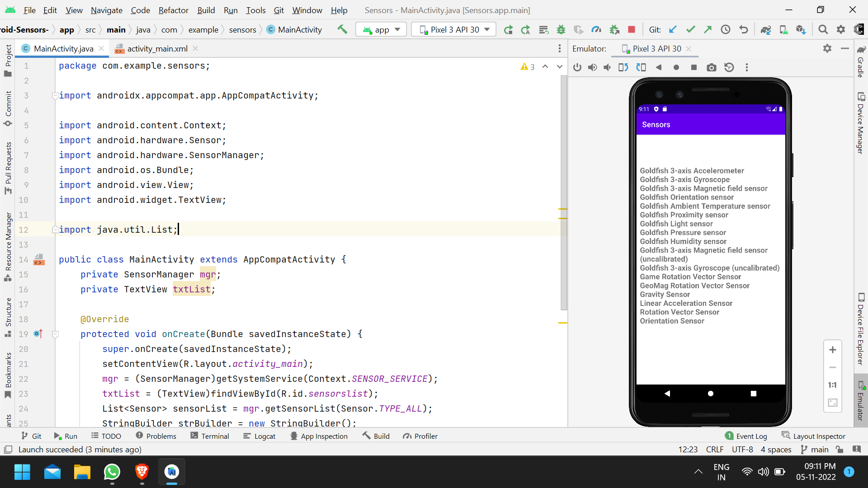Open the Event Log panel
The image size is (868, 488).
(746, 436)
